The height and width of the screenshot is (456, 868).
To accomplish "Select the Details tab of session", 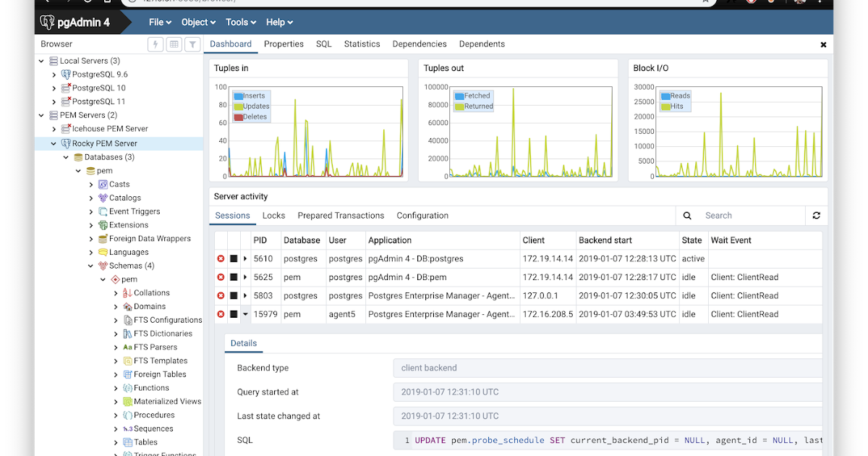I will (x=244, y=343).
